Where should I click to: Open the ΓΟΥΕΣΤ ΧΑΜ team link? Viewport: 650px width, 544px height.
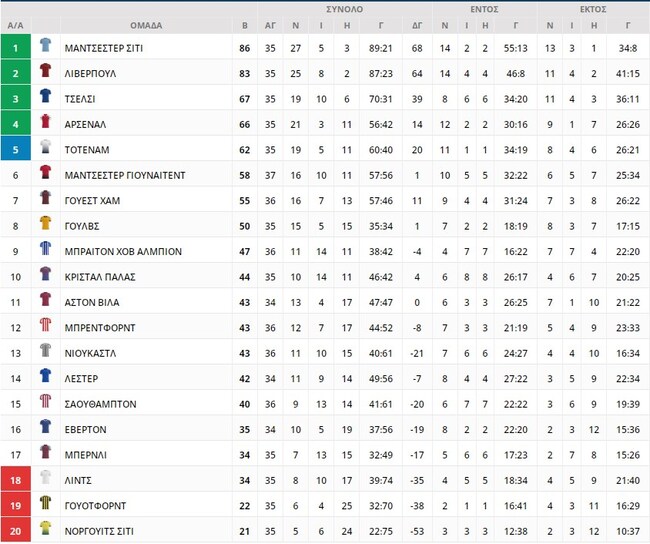92,201
